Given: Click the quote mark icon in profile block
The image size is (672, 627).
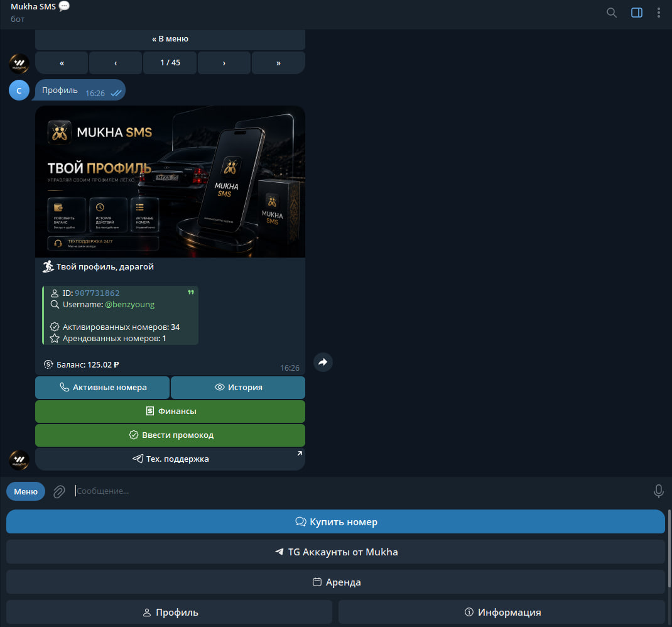Looking at the screenshot, I should tap(191, 293).
